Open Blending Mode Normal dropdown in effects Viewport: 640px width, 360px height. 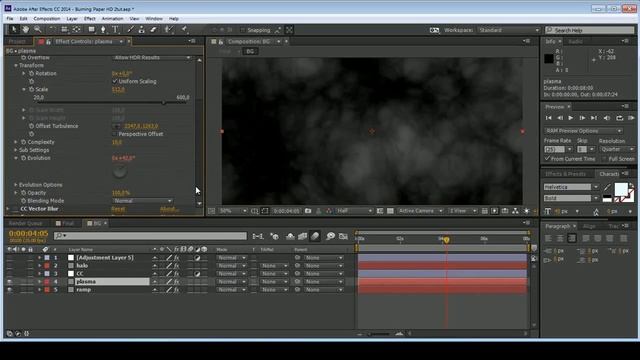click(142, 201)
